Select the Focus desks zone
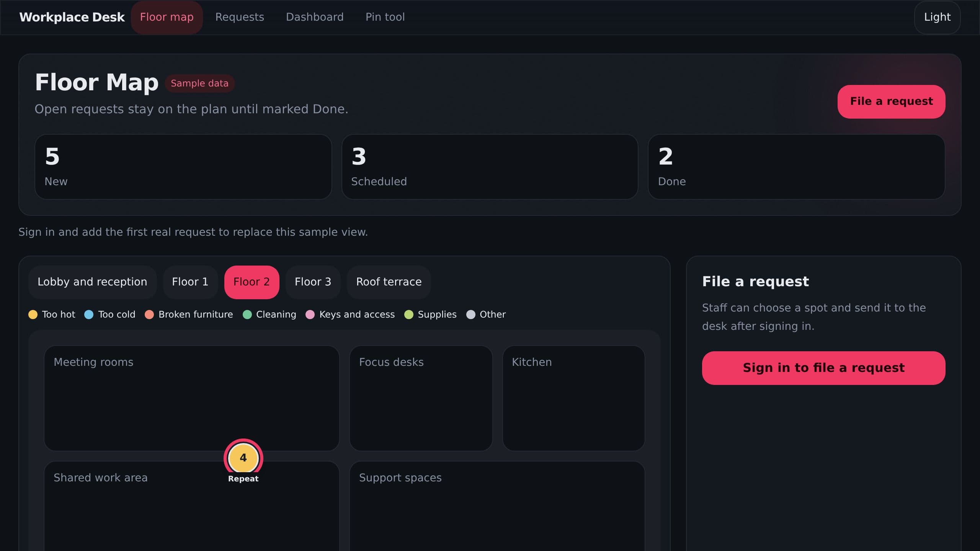The height and width of the screenshot is (551, 980). (421, 398)
